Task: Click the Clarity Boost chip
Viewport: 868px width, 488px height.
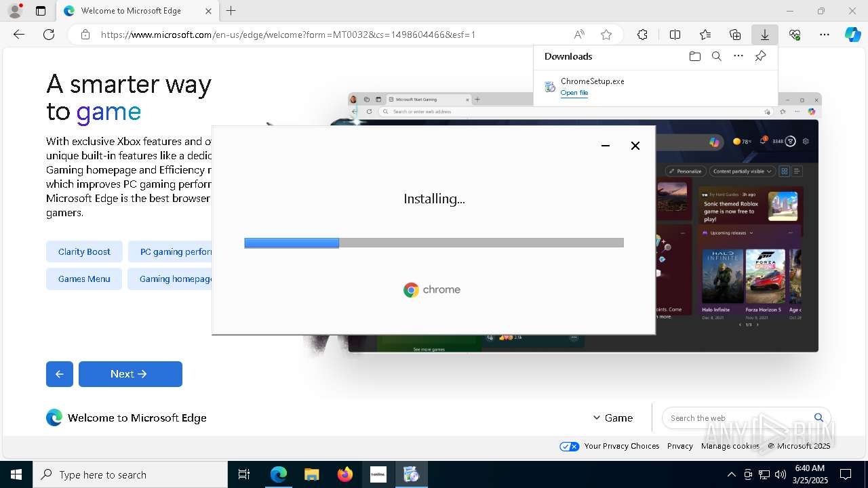Action: [x=84, y=251]
